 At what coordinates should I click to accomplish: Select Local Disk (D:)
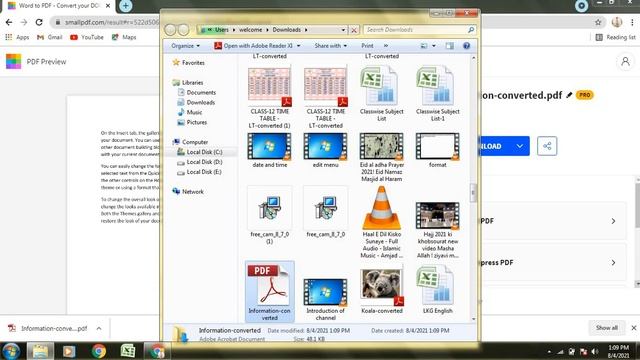[200, 162]
